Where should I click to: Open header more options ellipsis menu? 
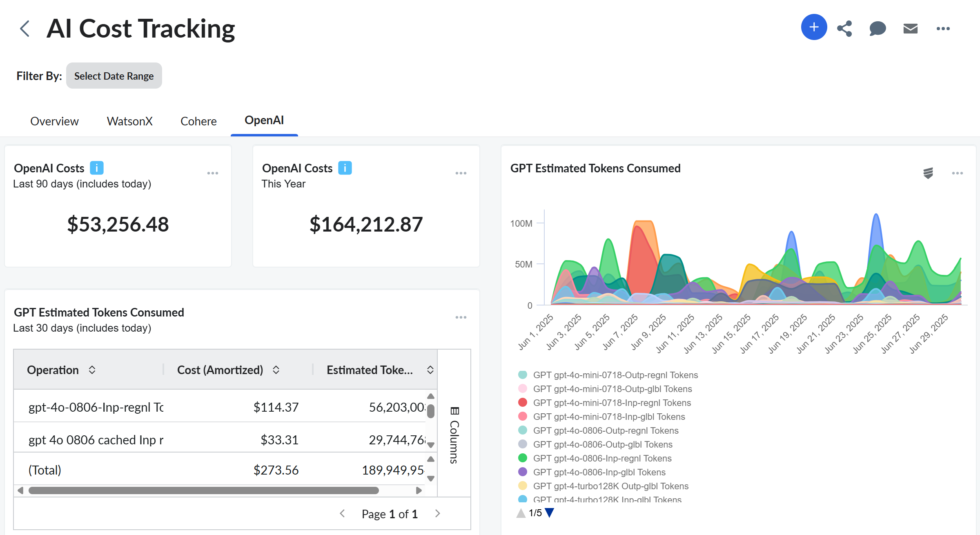[943, 29]
